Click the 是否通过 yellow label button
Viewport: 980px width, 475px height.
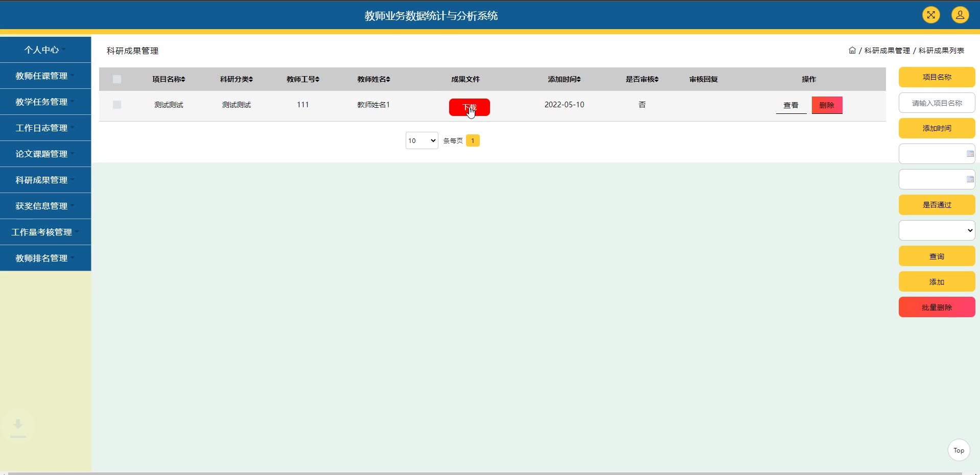tap(937, 205)
